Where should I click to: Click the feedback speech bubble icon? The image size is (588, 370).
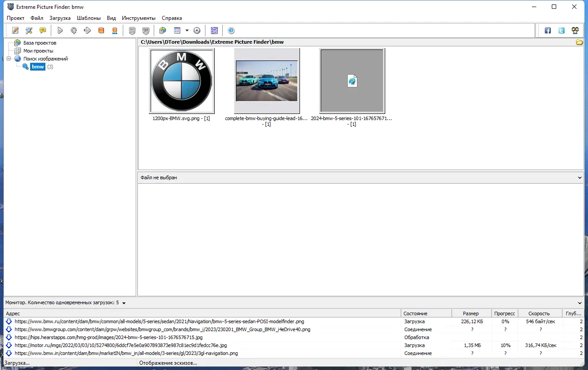(x=42, y=30)
